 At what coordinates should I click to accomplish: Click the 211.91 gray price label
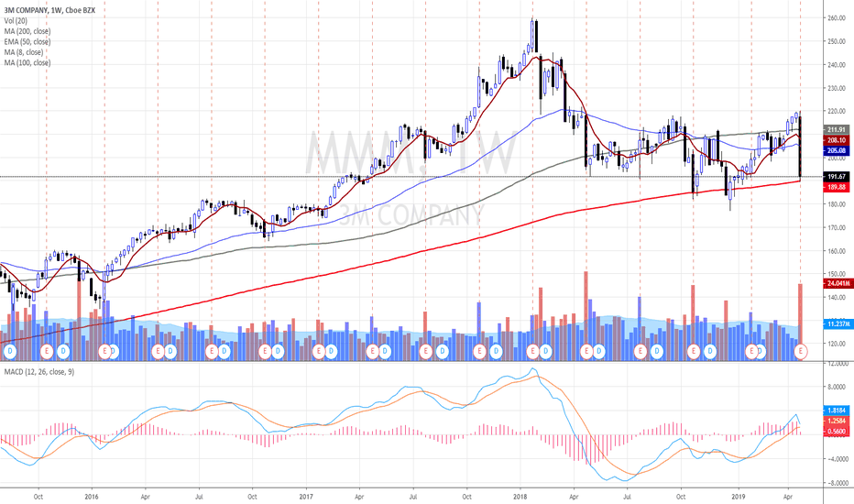pos(836,130)
